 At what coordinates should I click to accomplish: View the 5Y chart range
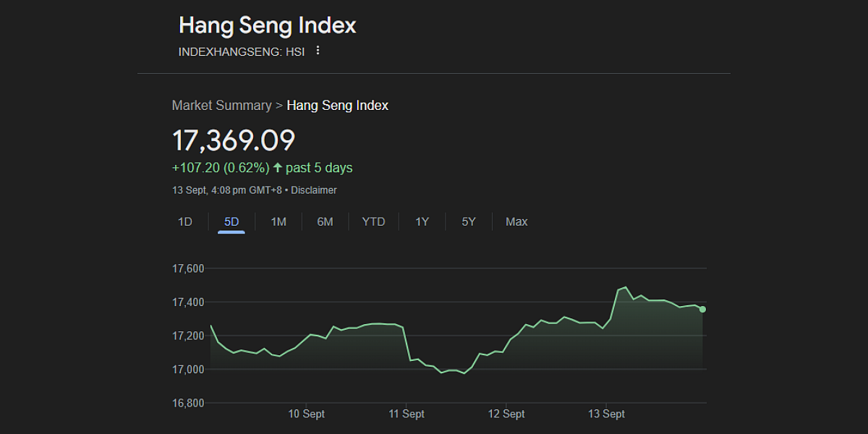pyautogui.click(x=469, y=221)
